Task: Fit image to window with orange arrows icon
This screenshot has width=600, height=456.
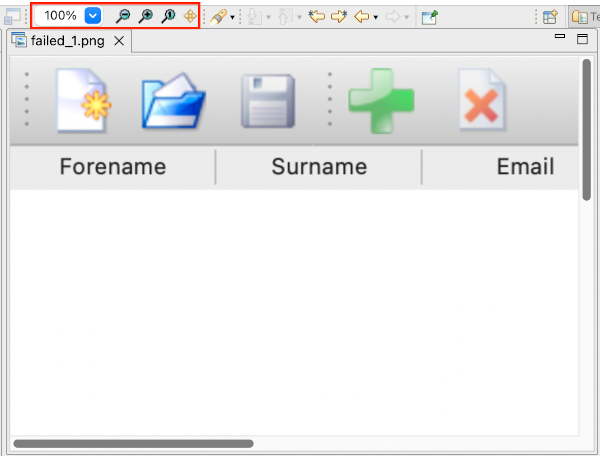Action: 189,16
